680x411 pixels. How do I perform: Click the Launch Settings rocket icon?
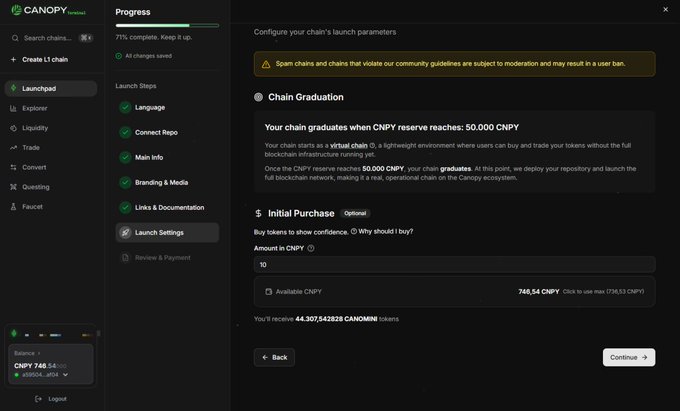[x=125, y=233]
